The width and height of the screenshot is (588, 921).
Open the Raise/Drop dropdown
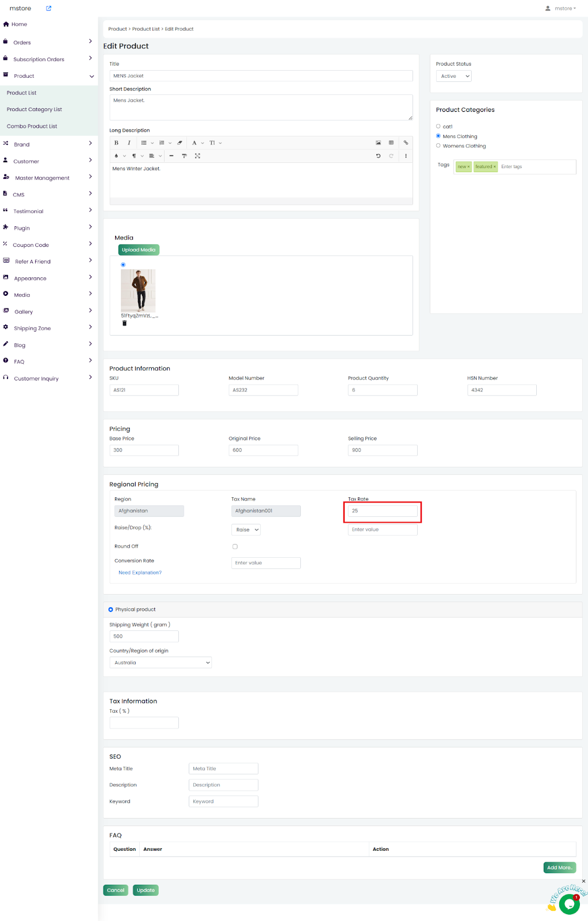point(246,530)
